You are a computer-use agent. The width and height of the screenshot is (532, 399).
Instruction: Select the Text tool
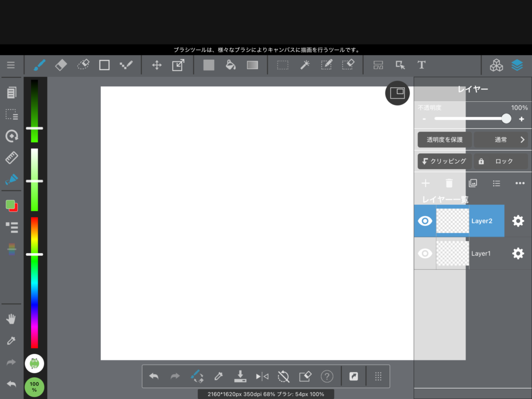pos(421,65)
